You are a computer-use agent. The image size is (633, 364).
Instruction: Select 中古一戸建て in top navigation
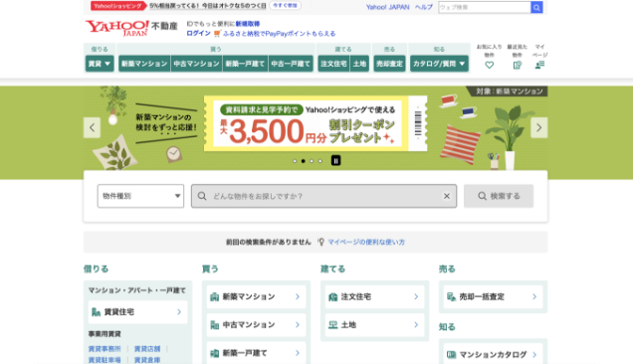(291, 64)
